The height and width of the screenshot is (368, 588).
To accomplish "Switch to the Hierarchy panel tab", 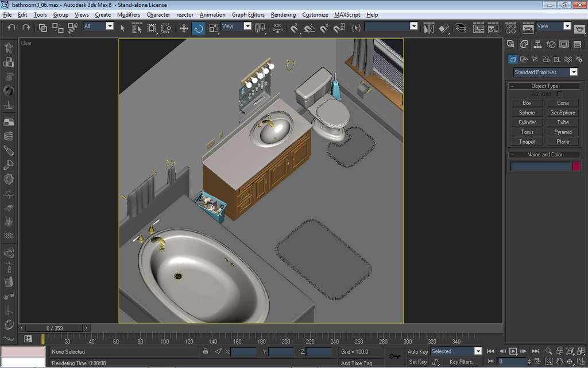I will 537,44.
